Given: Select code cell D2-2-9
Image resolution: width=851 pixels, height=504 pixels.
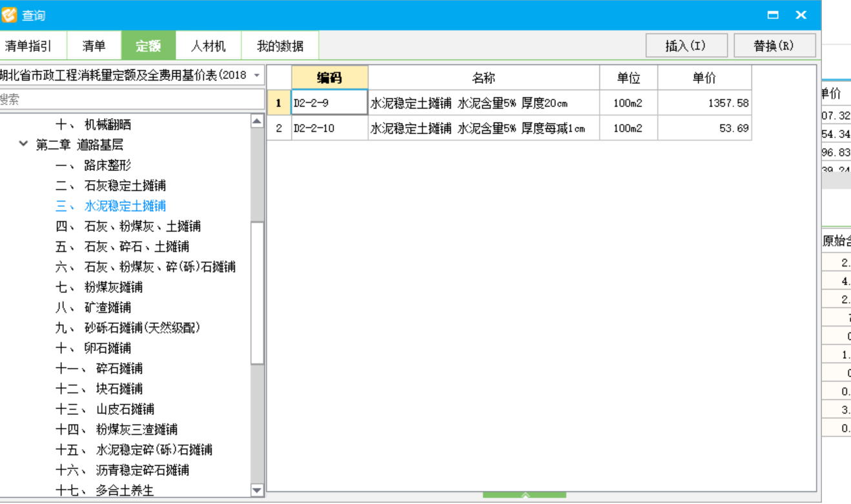Looking at the screenshot, I should pyautogui.click(x=329, y=103).
